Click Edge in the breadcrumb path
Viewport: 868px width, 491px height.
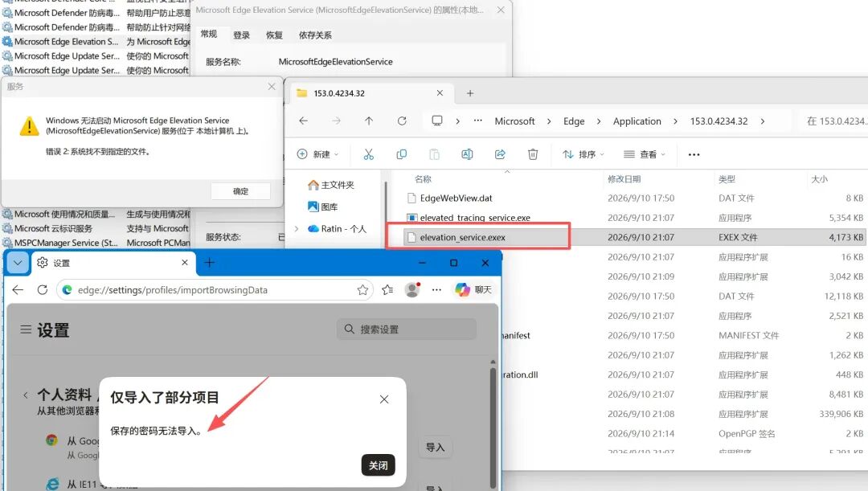[x=574, y=121]
